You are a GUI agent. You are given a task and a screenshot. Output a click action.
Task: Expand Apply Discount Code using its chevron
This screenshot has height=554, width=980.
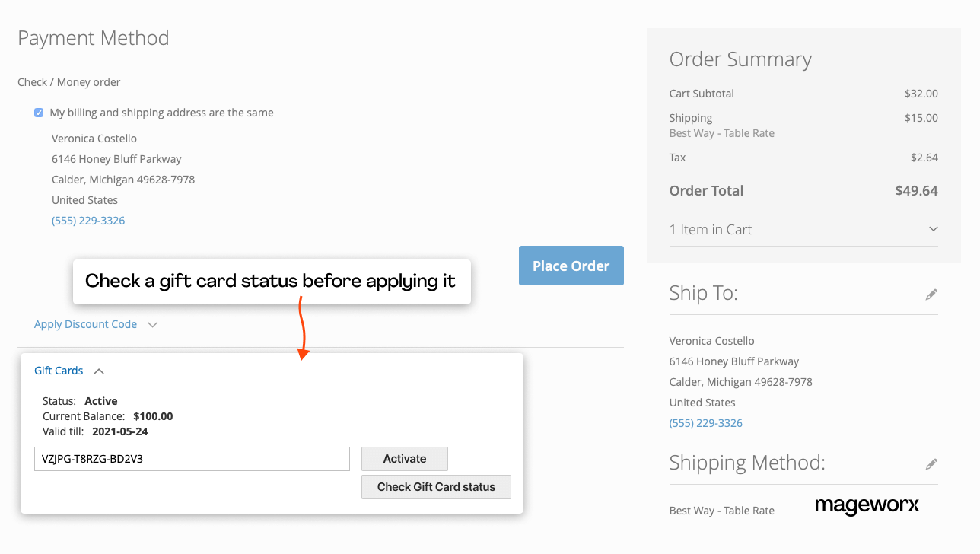(152, 325)
